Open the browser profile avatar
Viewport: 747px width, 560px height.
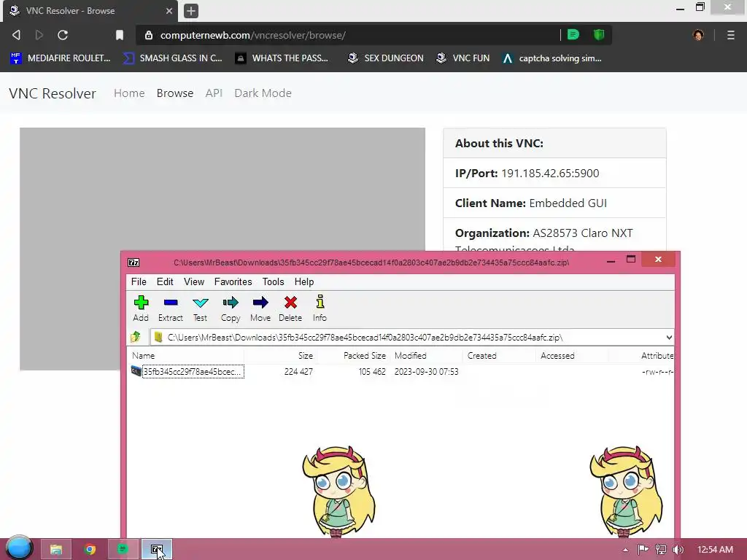point(698,35)
